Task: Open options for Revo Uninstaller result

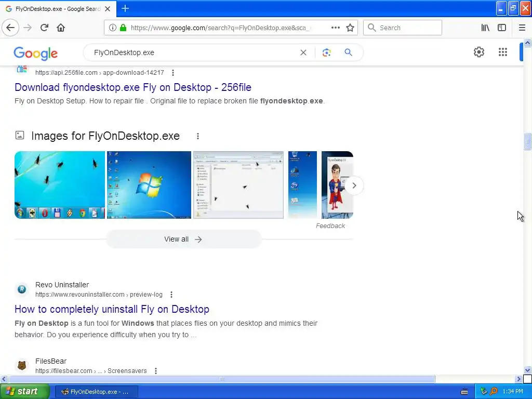Action: tap(171, 295)
